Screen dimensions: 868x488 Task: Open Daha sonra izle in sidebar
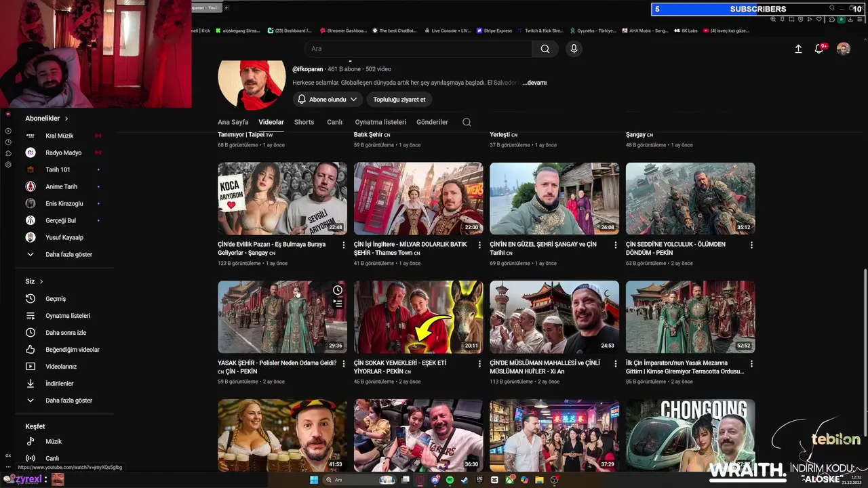[x=64, y=333]
